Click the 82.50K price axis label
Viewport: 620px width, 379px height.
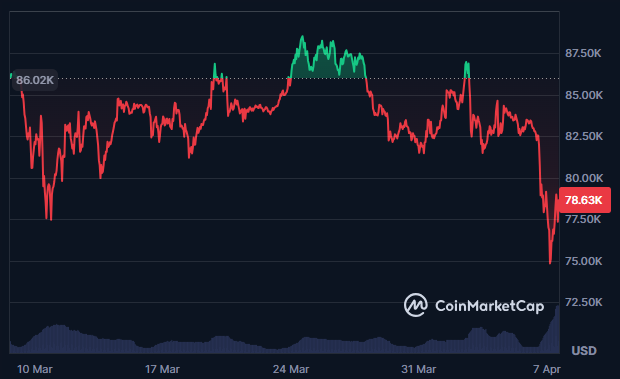click(584, 136)
